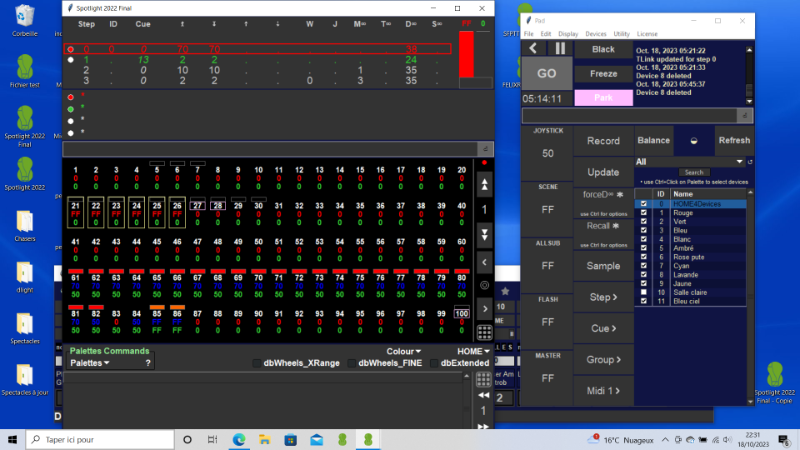Uncheck the Rouge device checkbox
Screen dimensions: 800x450
coord(644,214)
